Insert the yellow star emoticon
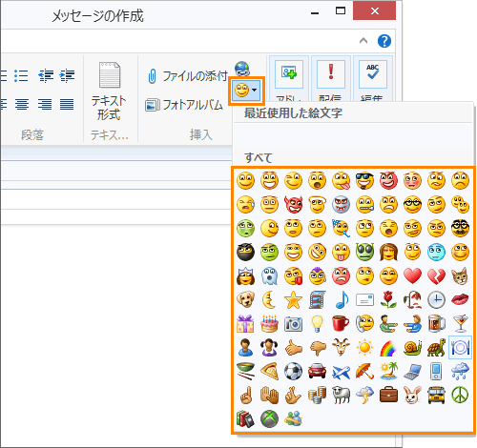Viewport: 477px width, 448px height. 293,299
